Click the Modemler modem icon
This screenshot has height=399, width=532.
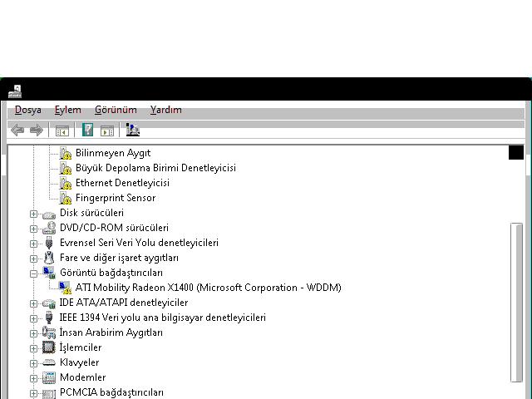[49, 377]
